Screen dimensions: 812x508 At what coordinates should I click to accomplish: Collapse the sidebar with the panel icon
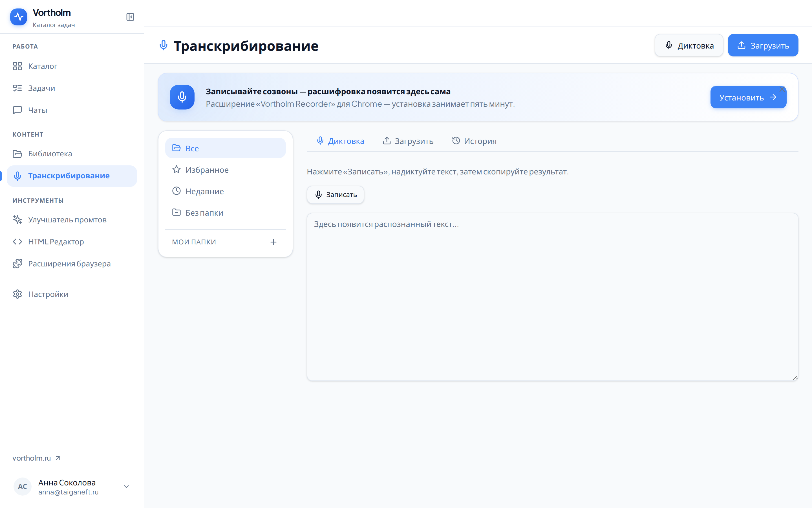(x=130, y=17)
